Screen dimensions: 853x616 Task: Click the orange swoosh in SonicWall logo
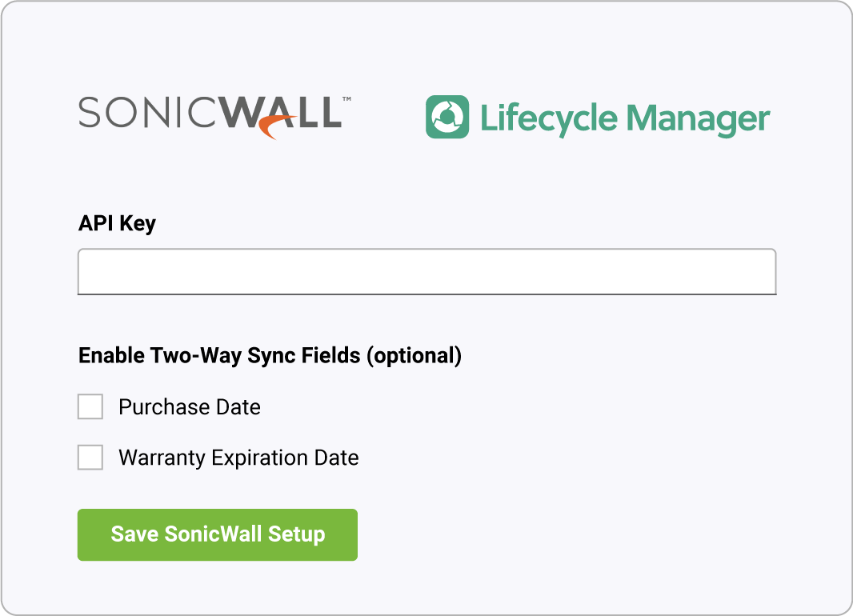tap(278, 127)
